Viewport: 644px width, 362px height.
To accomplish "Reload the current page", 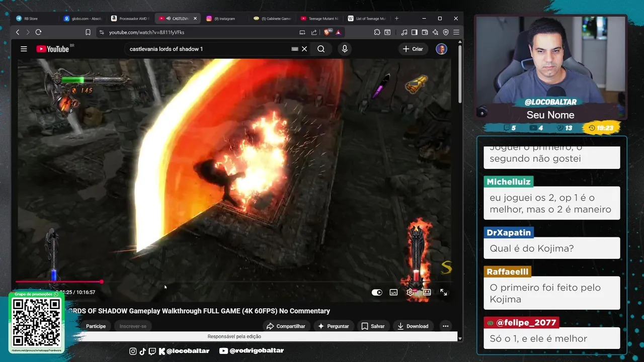I will 38,32.
